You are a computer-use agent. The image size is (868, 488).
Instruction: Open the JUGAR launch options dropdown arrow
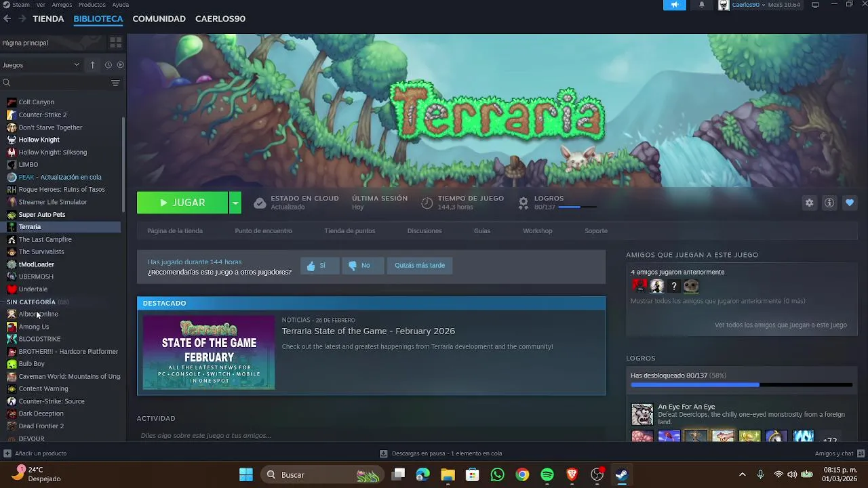235,203
